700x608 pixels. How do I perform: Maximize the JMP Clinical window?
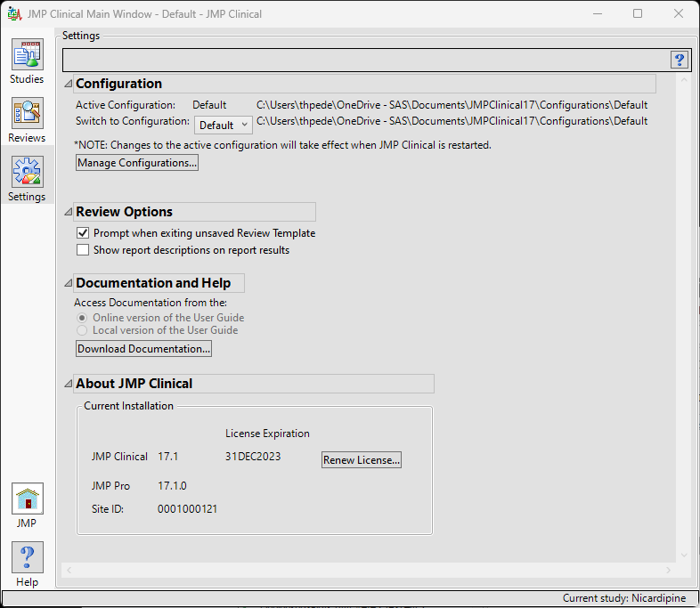638,14
